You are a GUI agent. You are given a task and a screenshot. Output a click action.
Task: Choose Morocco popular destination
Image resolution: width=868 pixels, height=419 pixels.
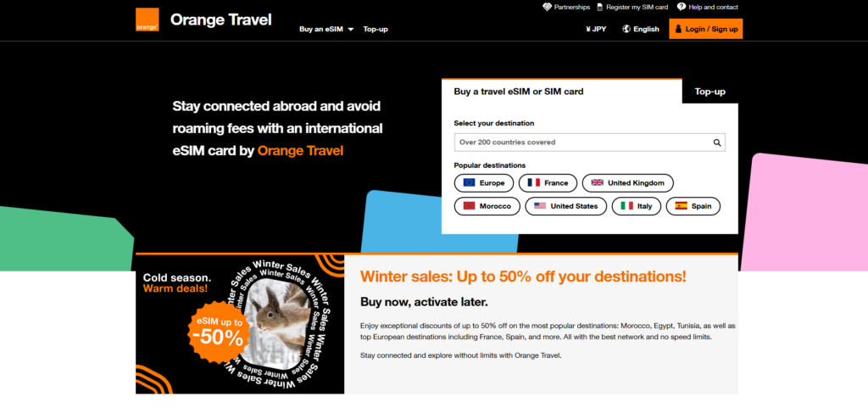[487, 206]
